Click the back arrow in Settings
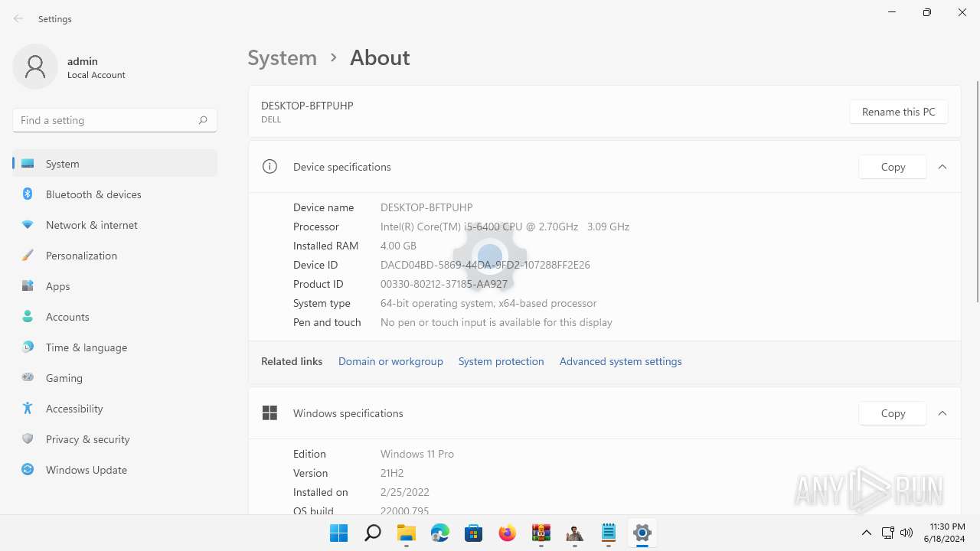The image size is (980, 551). pos(18,18)
